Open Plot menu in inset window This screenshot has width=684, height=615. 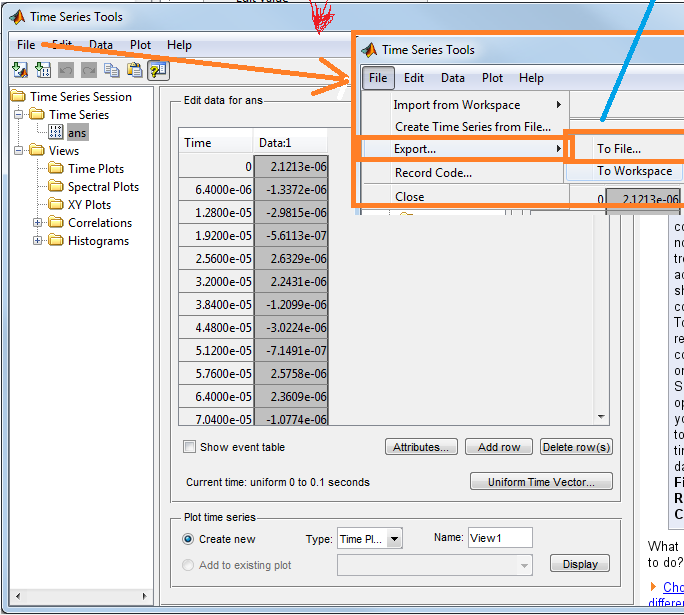[492, 78]
